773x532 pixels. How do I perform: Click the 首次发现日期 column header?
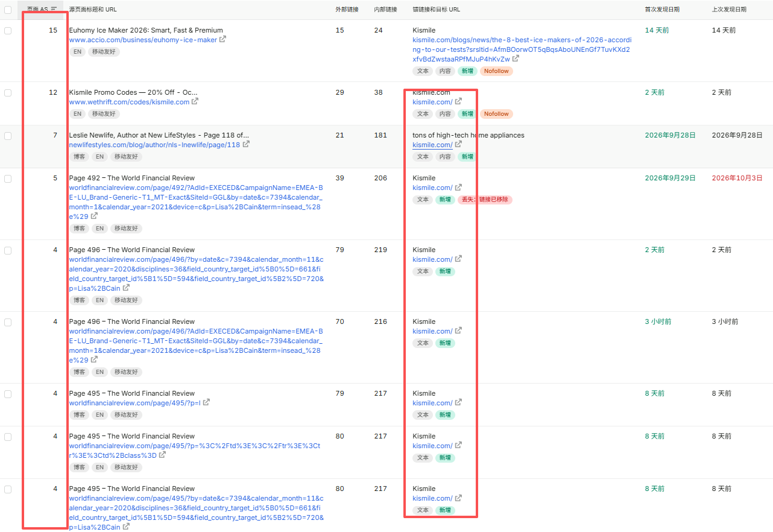tap(662, 9)
